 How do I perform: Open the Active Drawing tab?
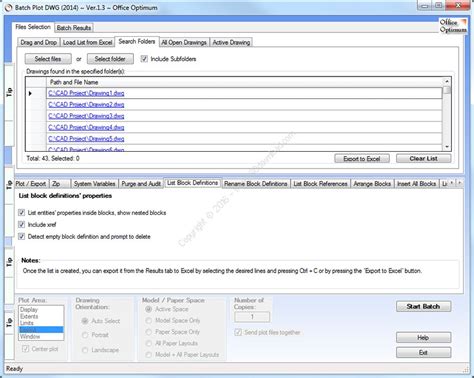click(231, 43)
